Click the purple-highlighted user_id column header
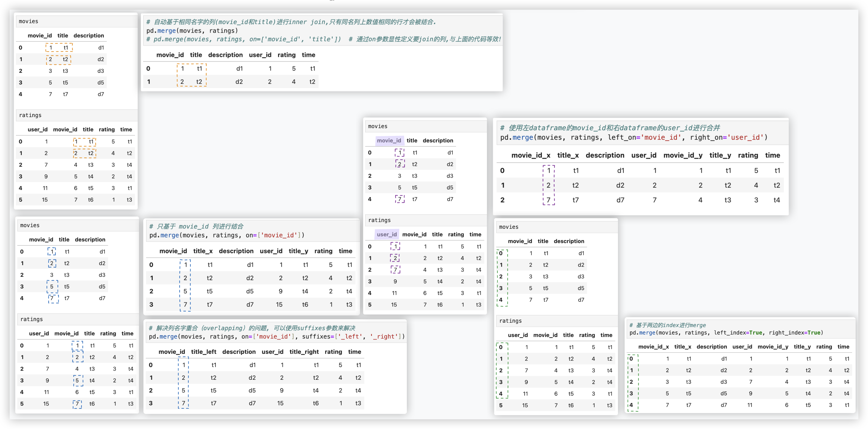The image size is (868, 429). point(386,235)
